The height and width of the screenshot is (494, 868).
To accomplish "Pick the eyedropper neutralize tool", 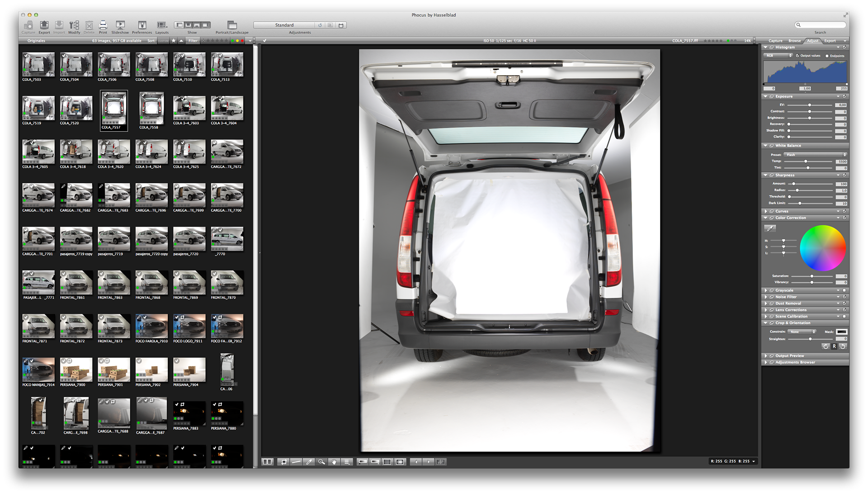I will 309,462.
